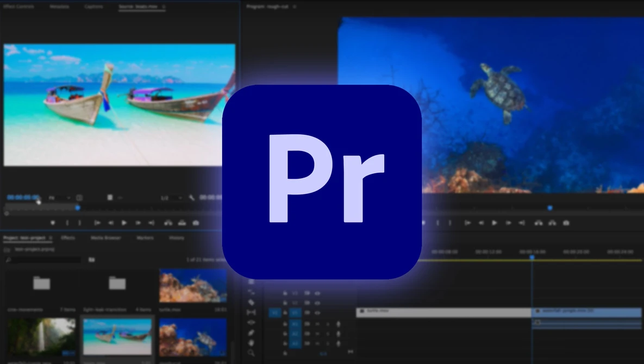Switch to Media Browser tab

tap(105, 237)
